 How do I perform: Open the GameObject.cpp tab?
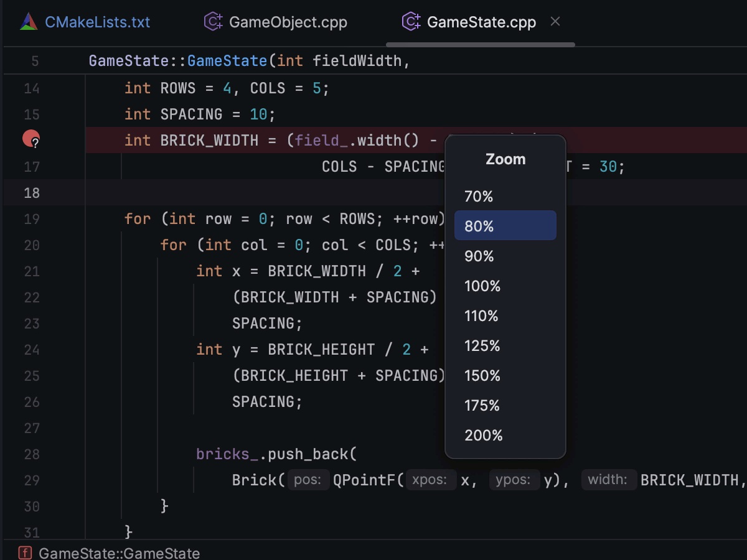click(288, 22)
